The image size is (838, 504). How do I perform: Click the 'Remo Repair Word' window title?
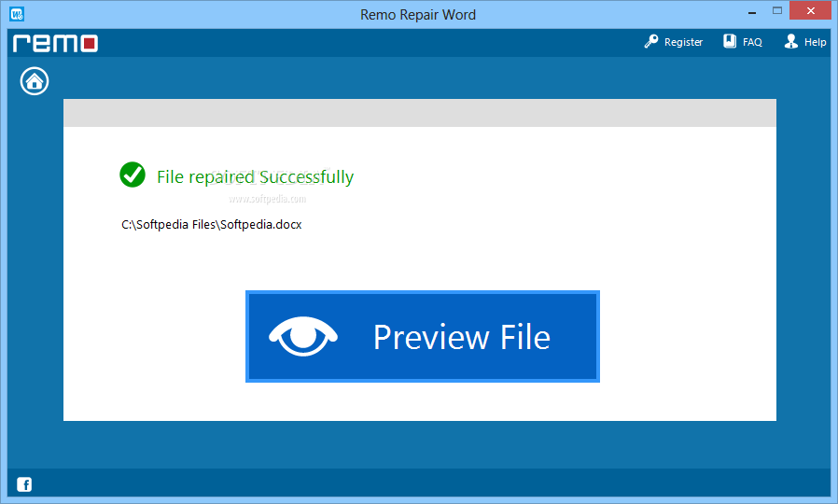[418, 14]
